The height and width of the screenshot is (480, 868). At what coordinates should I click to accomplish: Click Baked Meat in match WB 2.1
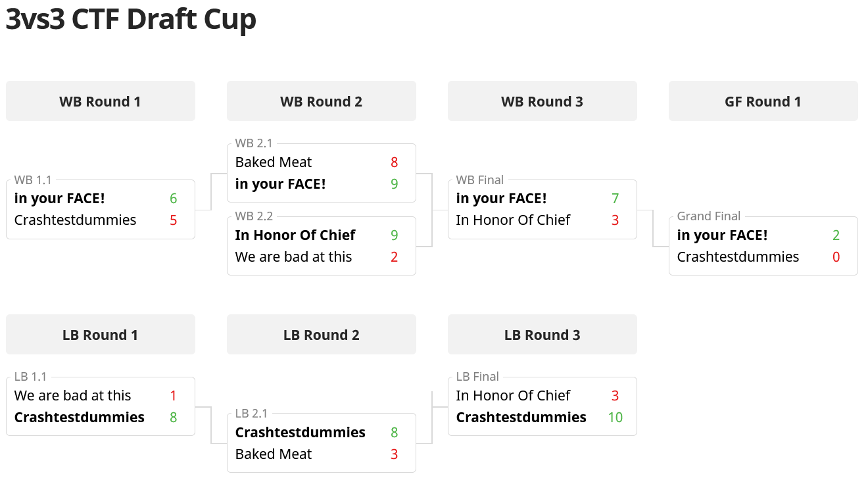pos(274,162)
